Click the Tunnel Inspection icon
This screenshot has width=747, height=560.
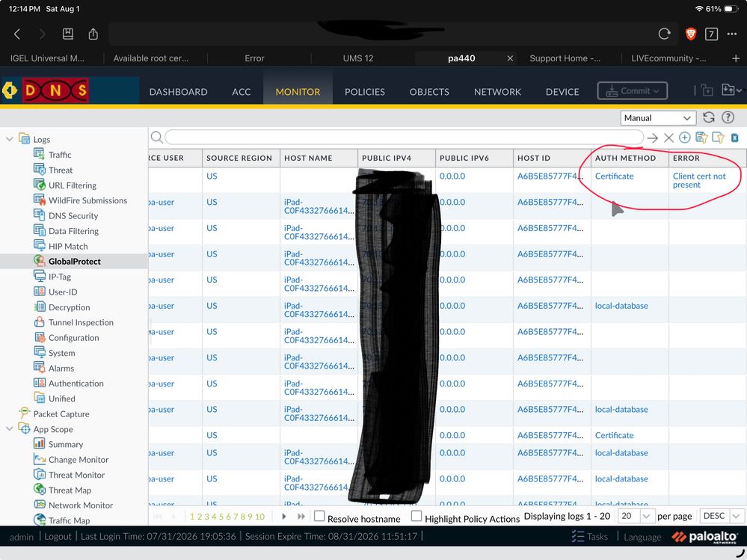click(x=40, y=322)
